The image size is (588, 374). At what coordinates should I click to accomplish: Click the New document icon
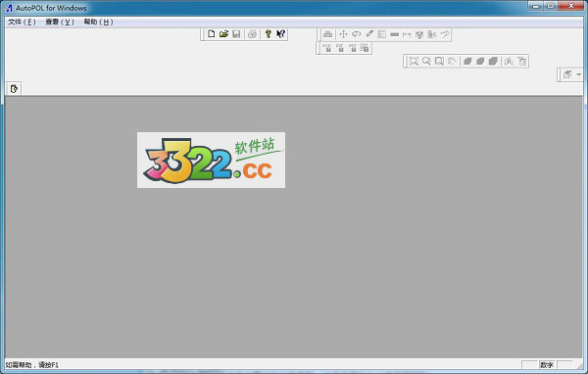tap(211, 34)
